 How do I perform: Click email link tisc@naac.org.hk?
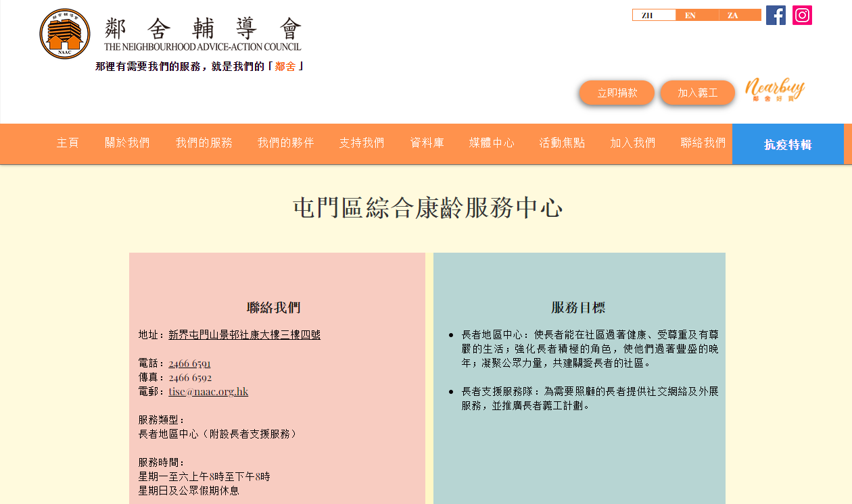tap(208, 391)
